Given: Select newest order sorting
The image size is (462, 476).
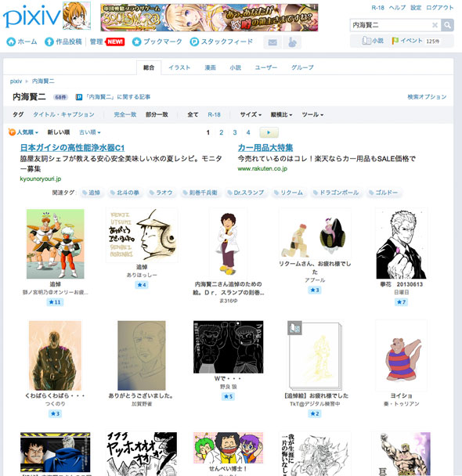Looking at the screenshot, I should click(x=59, y=132).
